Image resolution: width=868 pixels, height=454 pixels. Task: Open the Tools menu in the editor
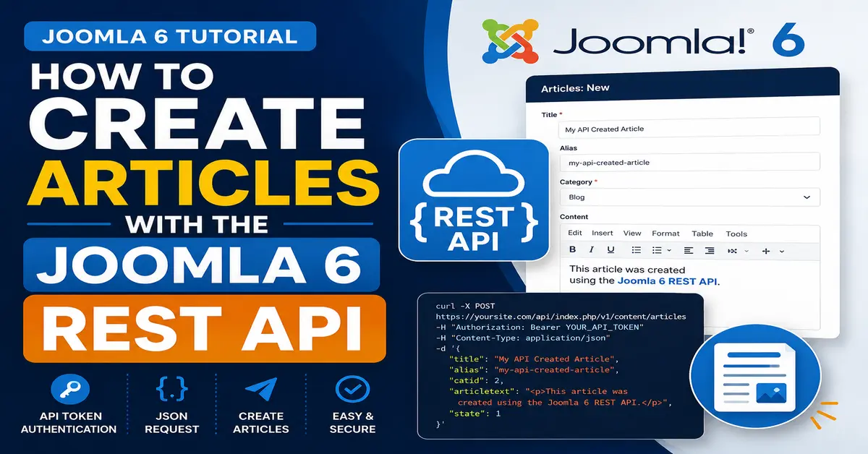click(x=736, y=234)
